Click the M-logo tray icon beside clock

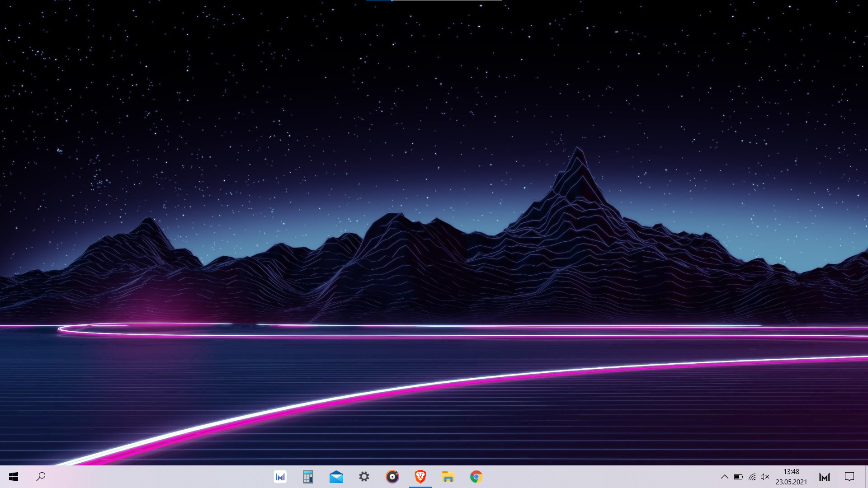point(825,477)
